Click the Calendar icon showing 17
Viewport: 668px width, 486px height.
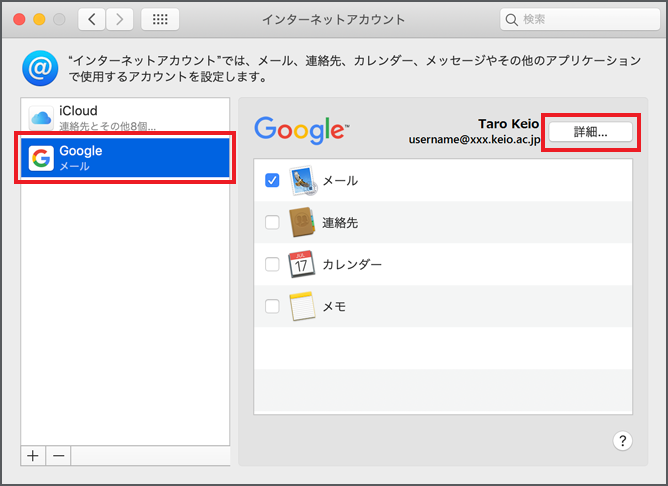pyautogui.click(x=302, y=264)
